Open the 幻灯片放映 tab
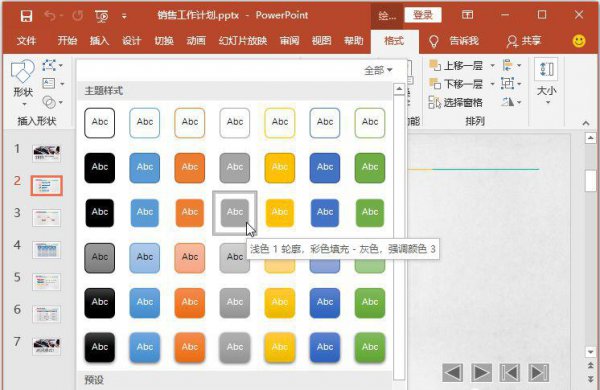This screenshot has height=390, width=600. [x=243, y=41]
